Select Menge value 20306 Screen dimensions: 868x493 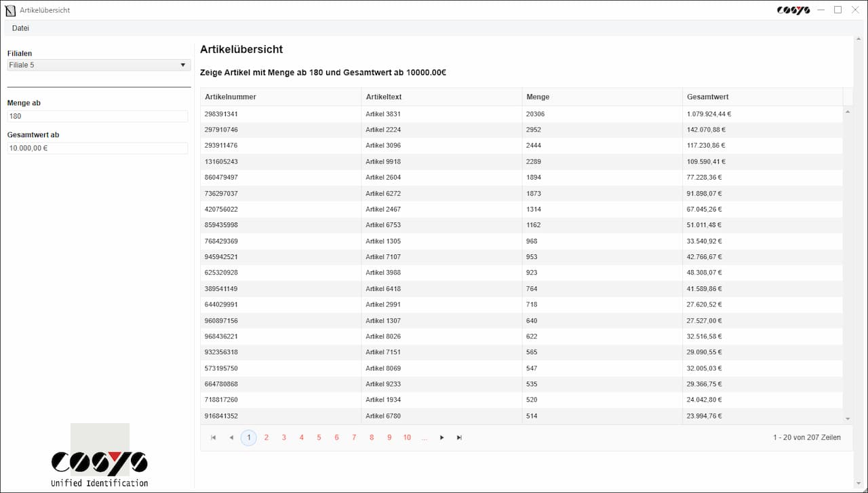[x=602, y=114]
